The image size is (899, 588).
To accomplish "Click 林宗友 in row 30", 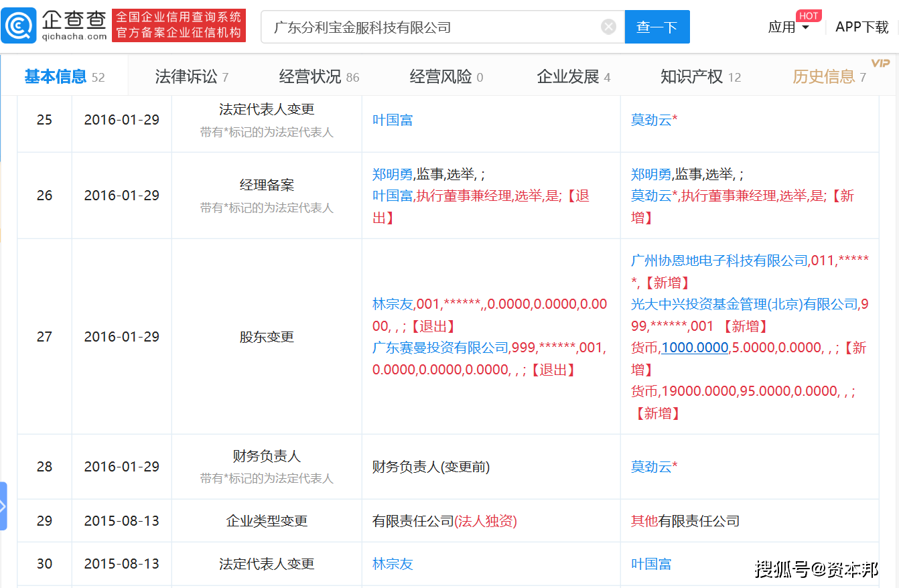I will pos(393,564).
